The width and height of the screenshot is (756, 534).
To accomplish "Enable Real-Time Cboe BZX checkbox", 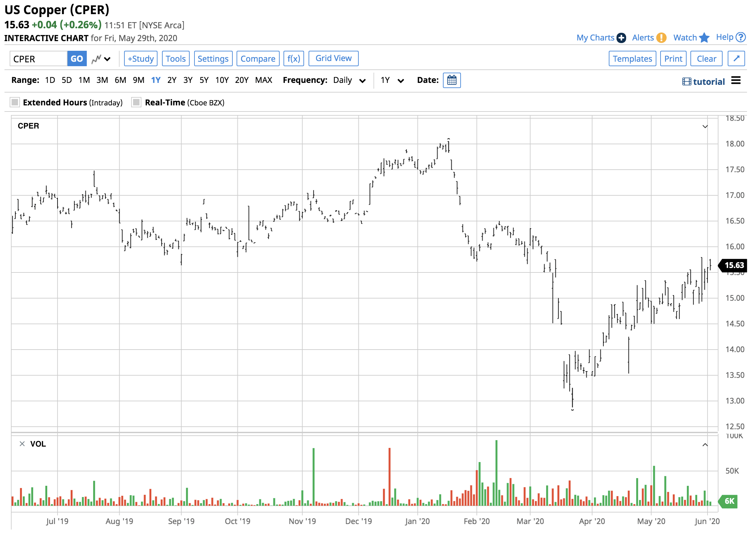I will click(136, 102).
